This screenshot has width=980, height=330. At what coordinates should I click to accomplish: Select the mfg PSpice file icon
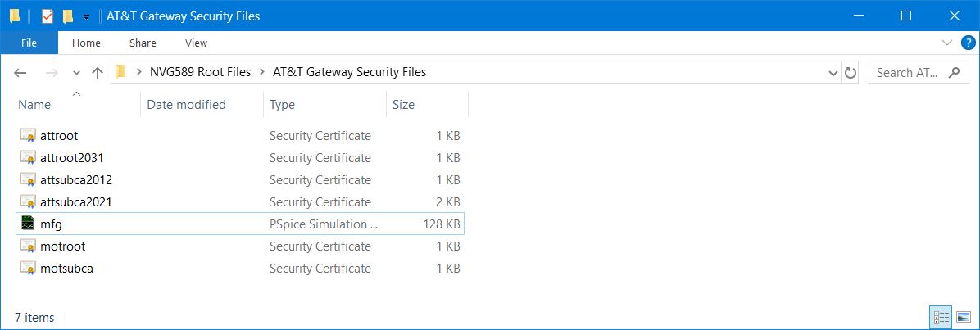(28, 224)
